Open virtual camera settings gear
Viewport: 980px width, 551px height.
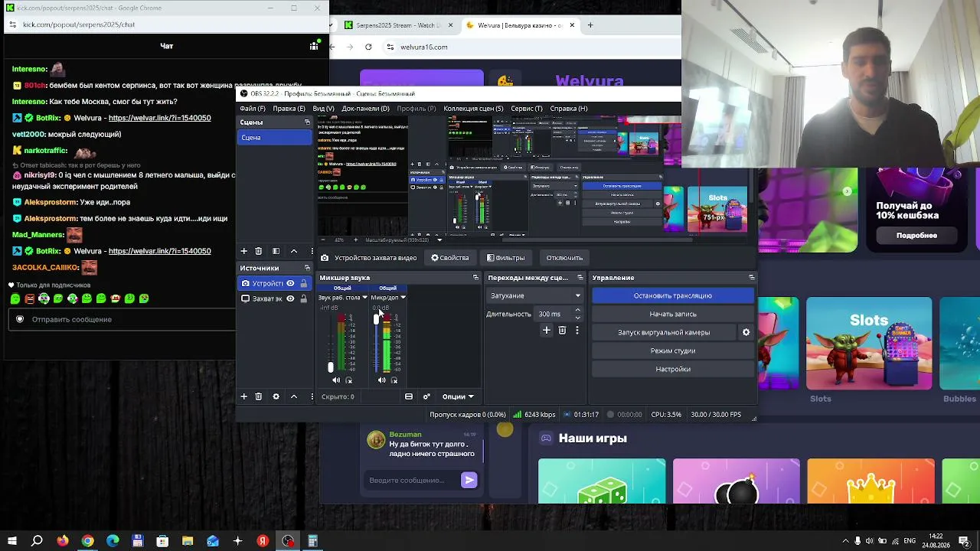click(x=746, y=332)
